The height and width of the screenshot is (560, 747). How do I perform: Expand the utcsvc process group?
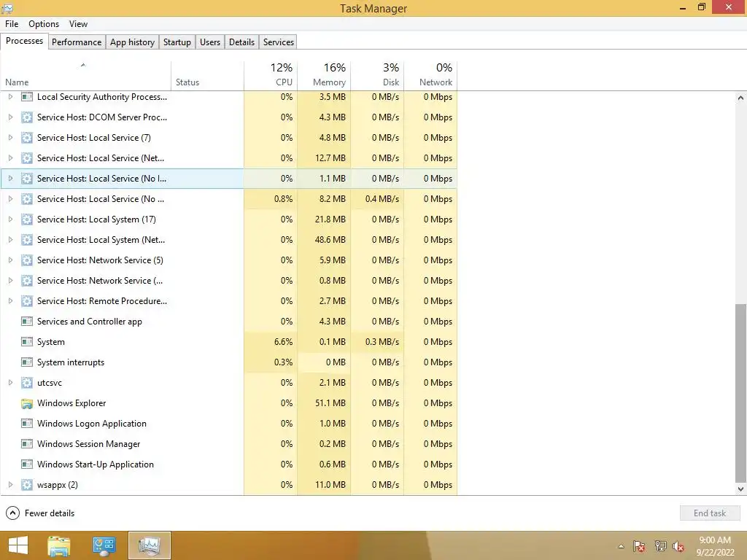point(10,383)
